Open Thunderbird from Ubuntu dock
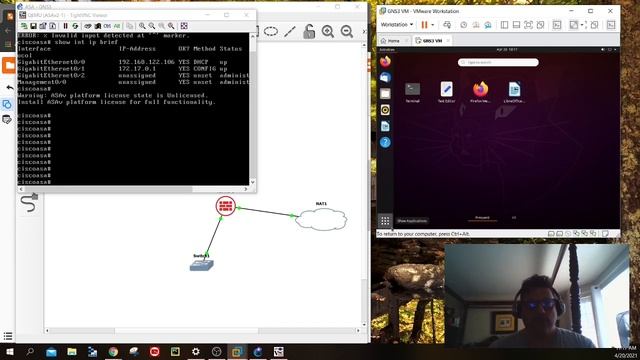This screenshot has height=360, width=640. click(x=385, y=77)
